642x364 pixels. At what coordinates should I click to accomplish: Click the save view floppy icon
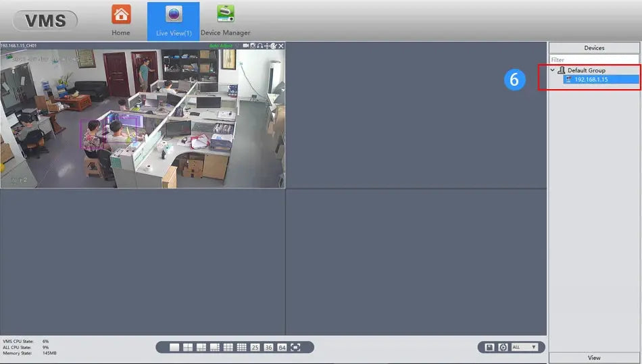click(490, 347)
